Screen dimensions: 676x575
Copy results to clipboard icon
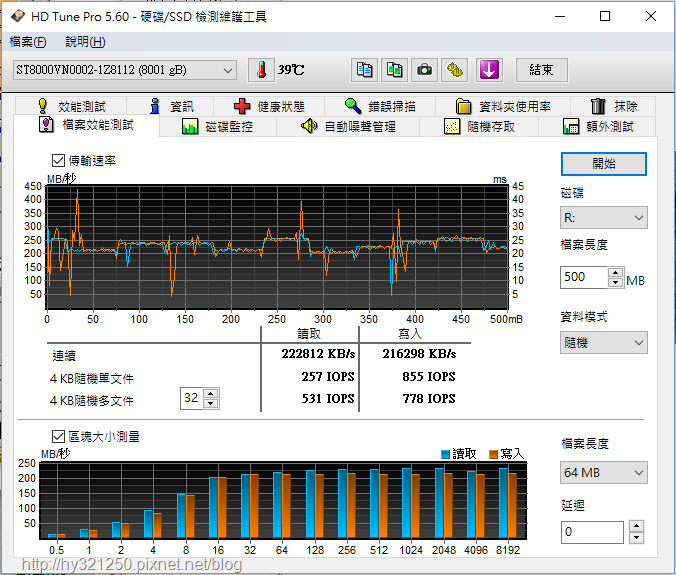[364, 70]
